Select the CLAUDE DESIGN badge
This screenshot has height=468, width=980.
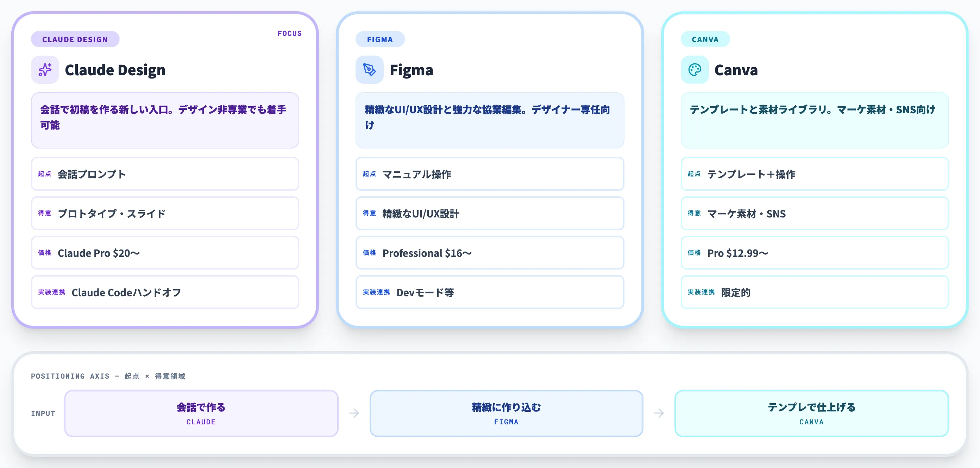click(75, 39)
